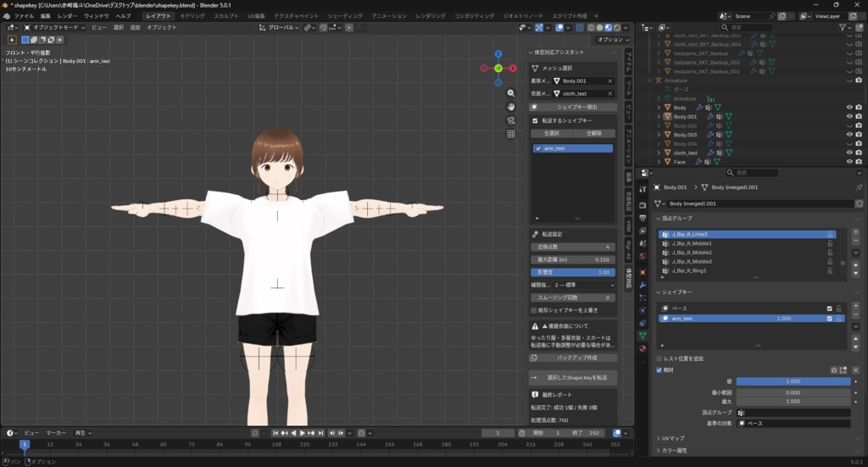Open the グローバル orientation dropdown

tap(280, 28)
